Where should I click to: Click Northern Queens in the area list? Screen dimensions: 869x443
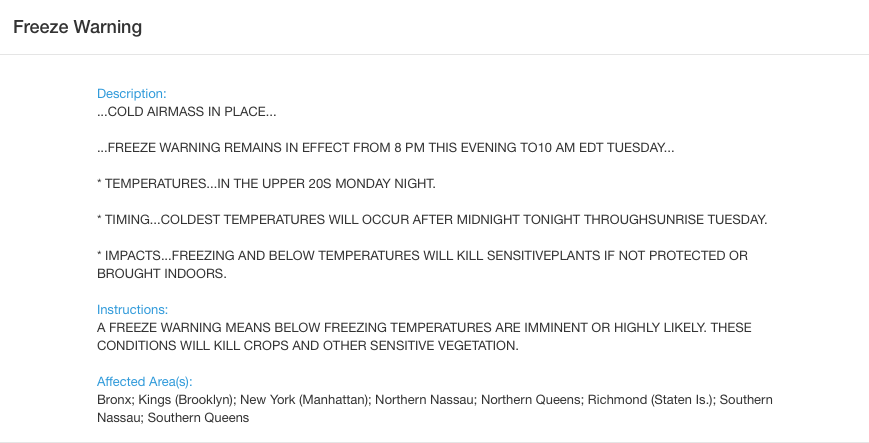pyautogui.click(x=531, y=400)
